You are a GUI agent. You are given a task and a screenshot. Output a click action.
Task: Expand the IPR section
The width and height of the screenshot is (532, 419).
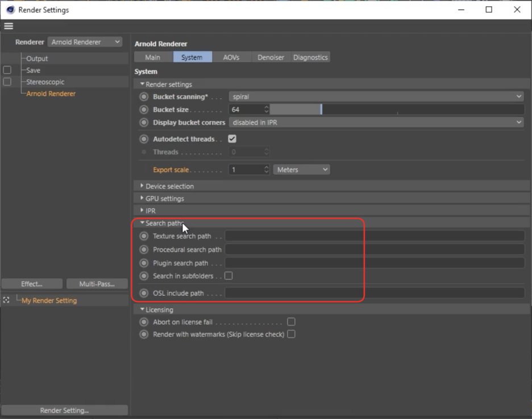[142, 210]
